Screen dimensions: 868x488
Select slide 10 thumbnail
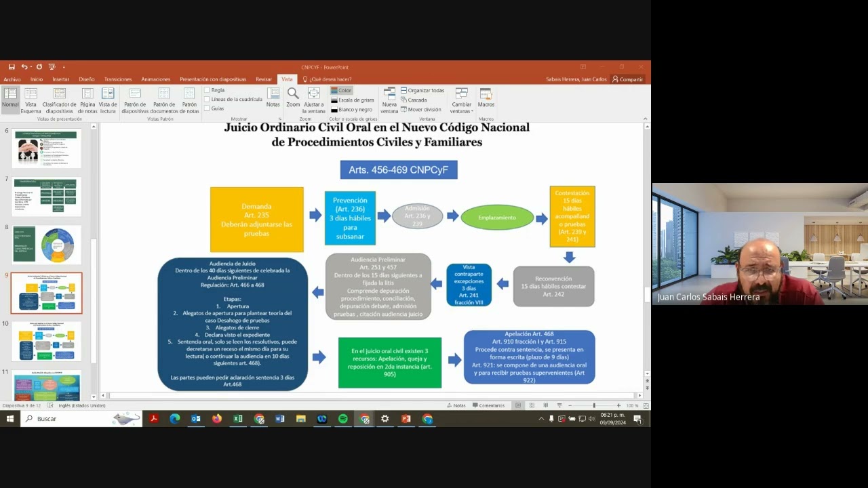[x=46, y=341]
